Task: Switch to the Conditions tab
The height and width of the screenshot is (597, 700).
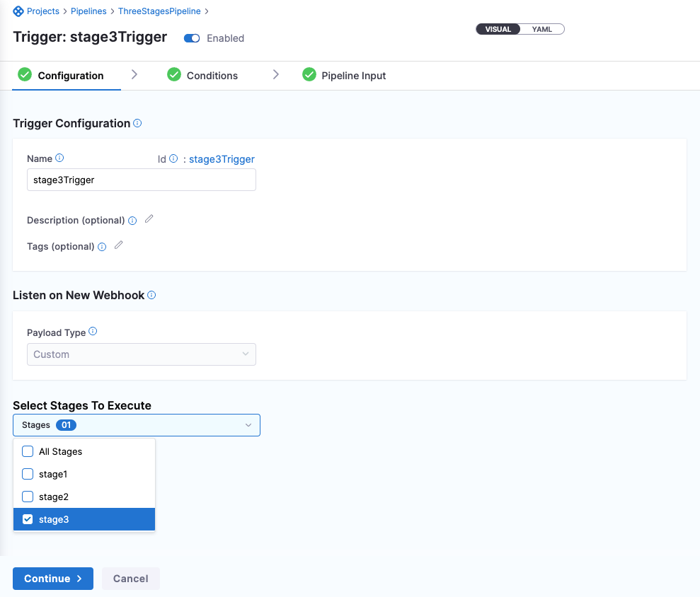Action: point(212,76)
